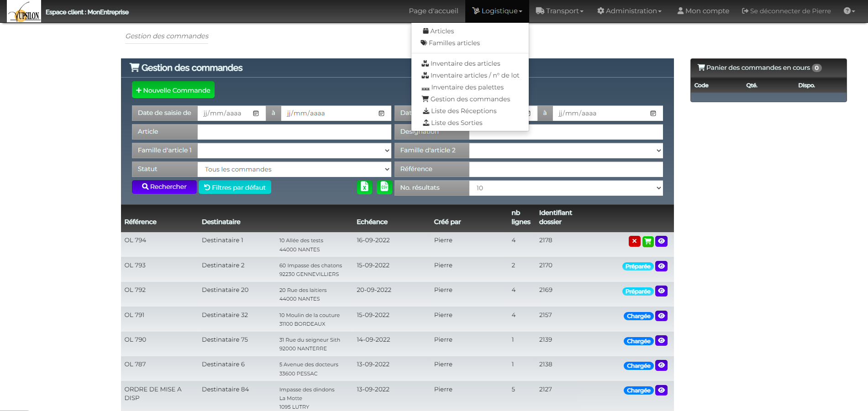View order OL 790 eye icon

661,340
